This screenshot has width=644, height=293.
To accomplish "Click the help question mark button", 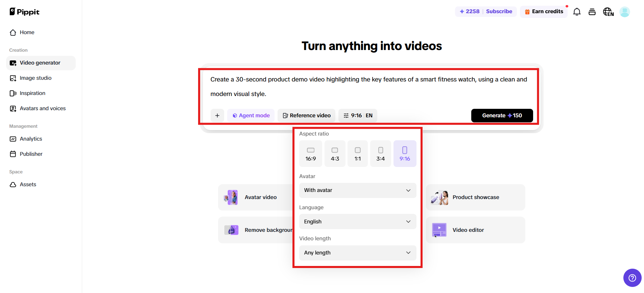I will point(632,278).
